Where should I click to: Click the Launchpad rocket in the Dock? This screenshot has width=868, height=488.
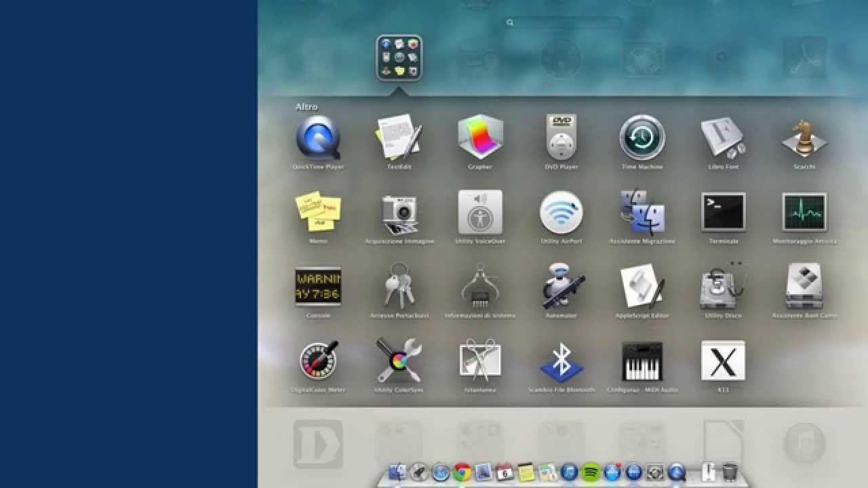pyautogui.click(x=419, y=472)
